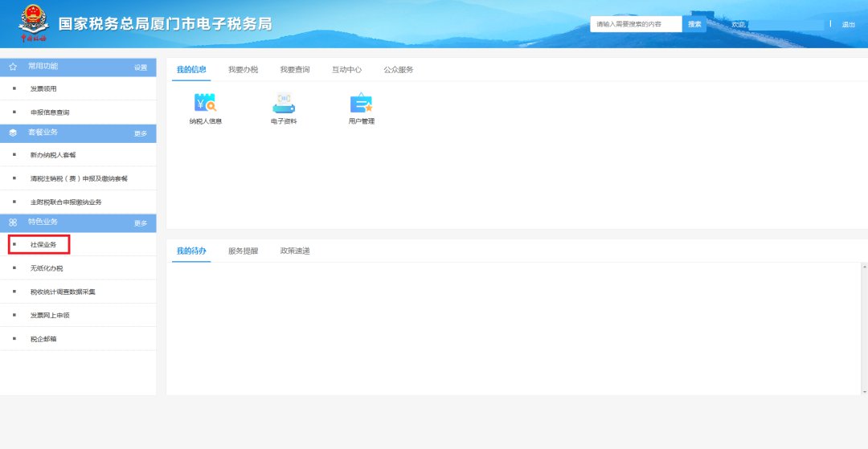Open the 互动中心 tab
This screenshot has width=868, height=449.
tap(346, 70)
